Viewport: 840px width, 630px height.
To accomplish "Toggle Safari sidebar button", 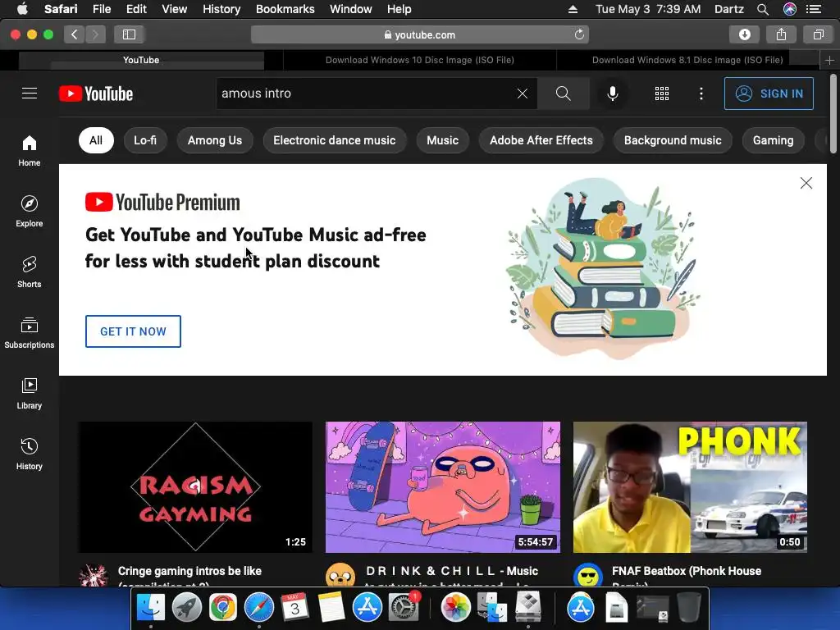I will click(129, 34).
